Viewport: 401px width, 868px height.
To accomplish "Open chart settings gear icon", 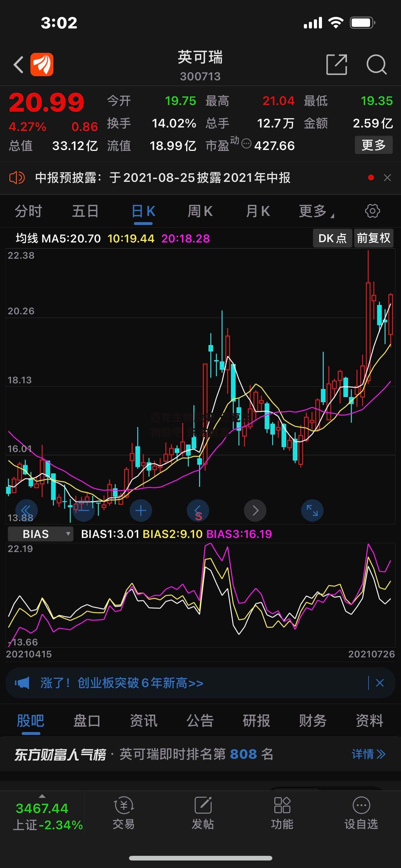I will (x=372, y=211).
